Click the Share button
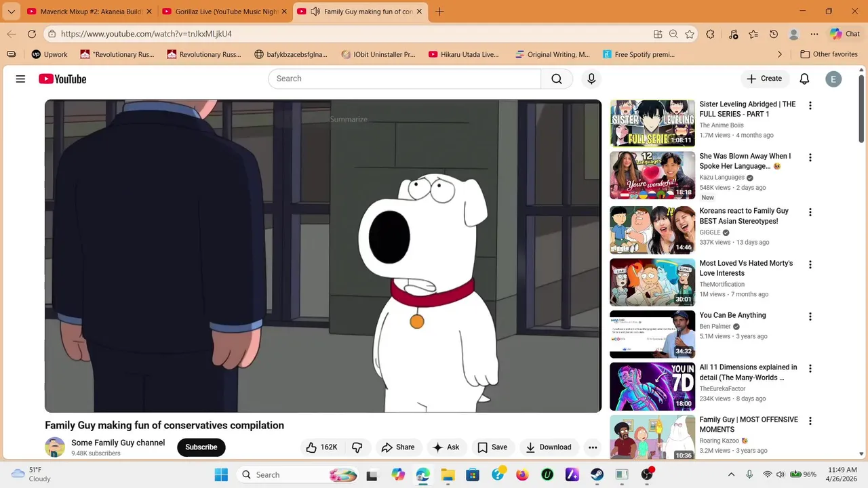868x488 pixels. pos(397,447)
